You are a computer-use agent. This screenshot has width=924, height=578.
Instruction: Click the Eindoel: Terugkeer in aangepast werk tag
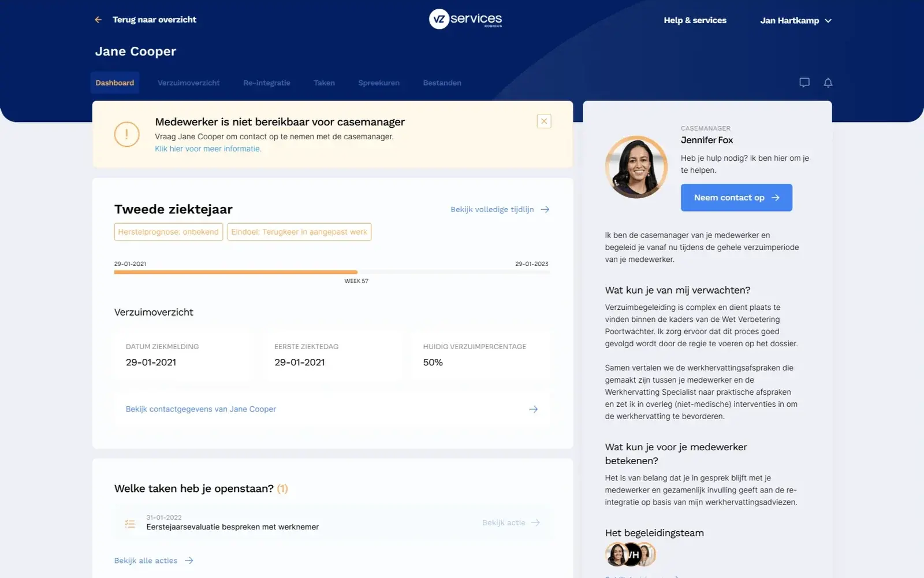(299, 232)
